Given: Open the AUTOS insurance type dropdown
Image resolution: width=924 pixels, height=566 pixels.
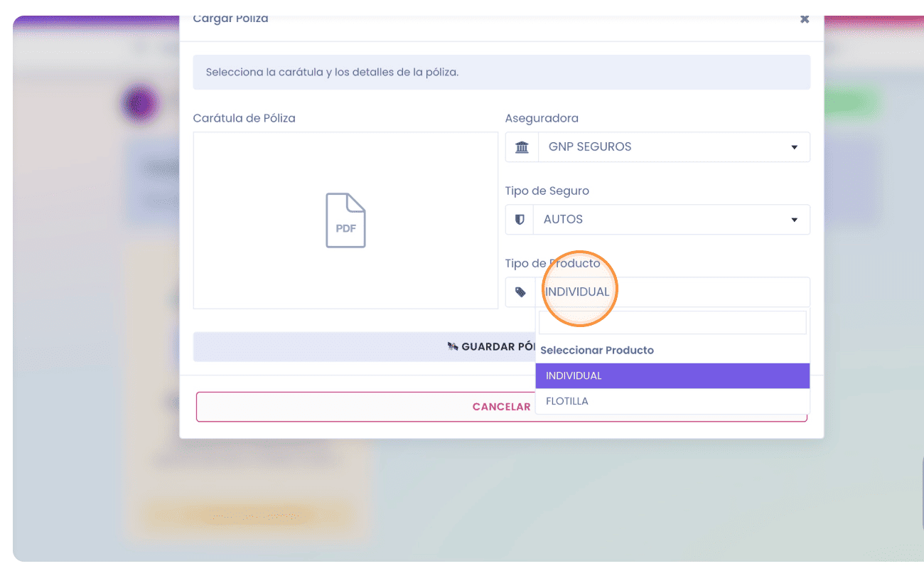Looking at the screenshot, I should coord(671,220).
